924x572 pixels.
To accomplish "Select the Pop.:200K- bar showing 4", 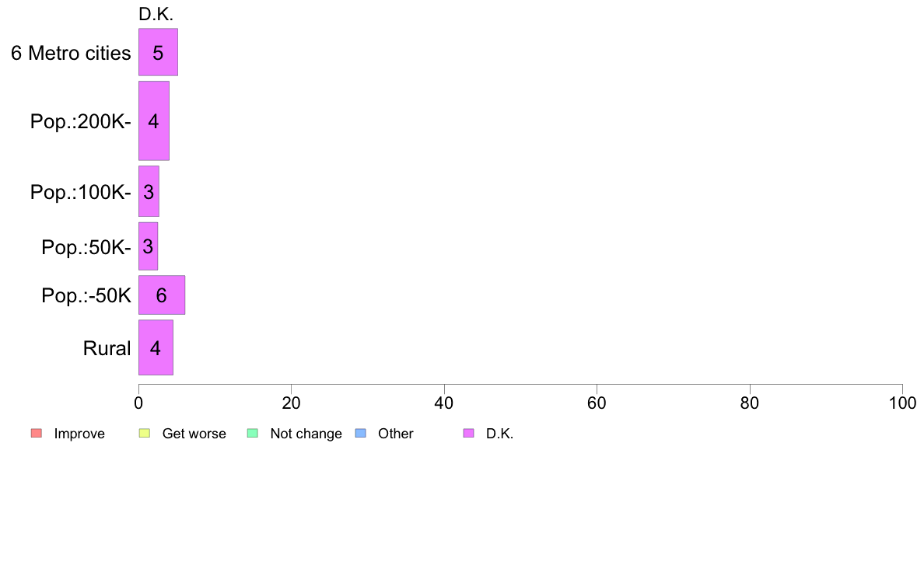I will [x=154, y=120].
